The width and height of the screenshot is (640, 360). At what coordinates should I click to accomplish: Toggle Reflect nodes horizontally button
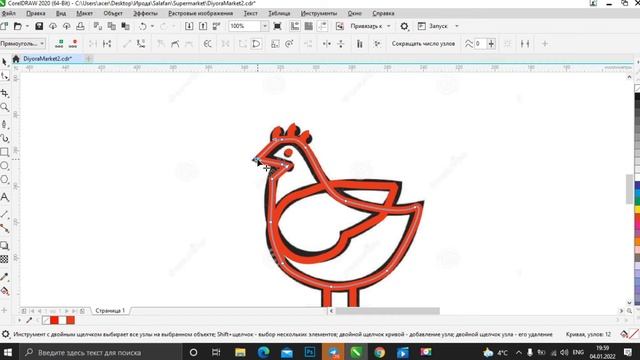pyautogui.click(x=327, y=44)
